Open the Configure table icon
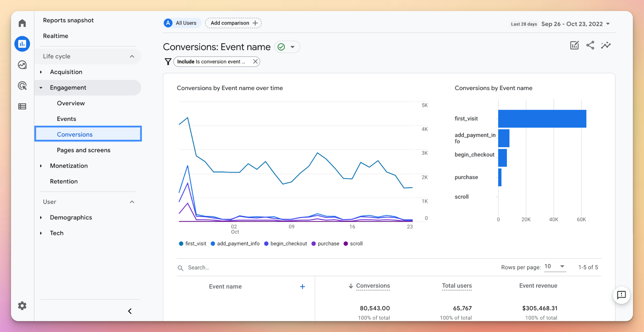644x332 pixels. point(22,106)
